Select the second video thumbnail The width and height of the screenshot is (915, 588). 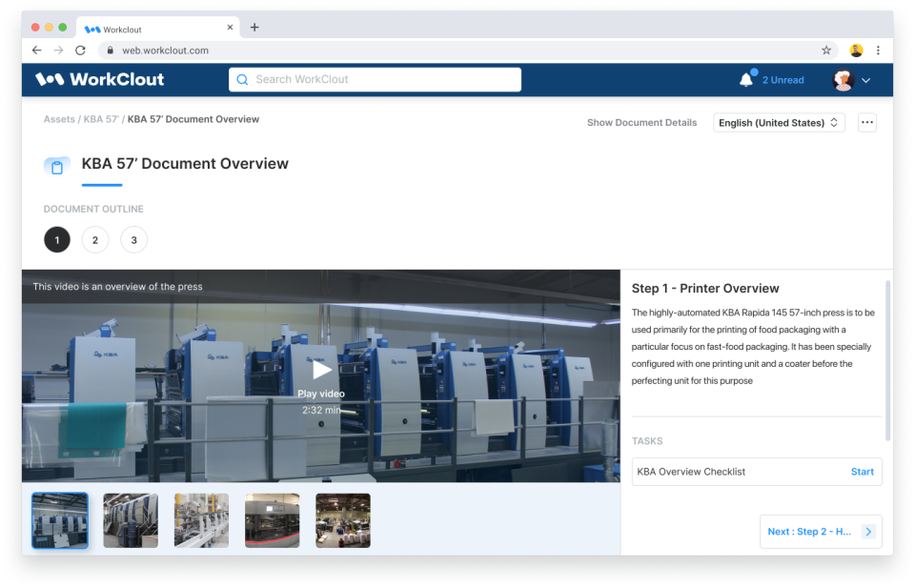tap(131, 519)
